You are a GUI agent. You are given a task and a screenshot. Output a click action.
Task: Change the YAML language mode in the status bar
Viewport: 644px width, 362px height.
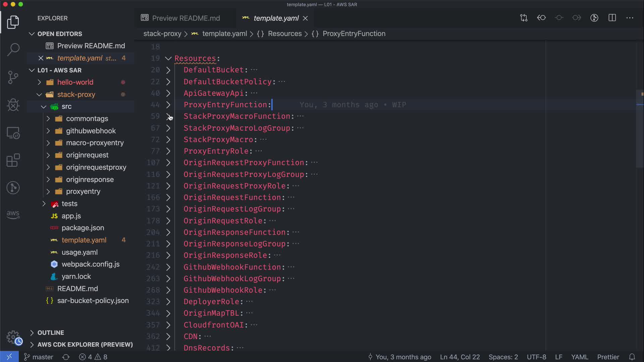click(579, 357)
